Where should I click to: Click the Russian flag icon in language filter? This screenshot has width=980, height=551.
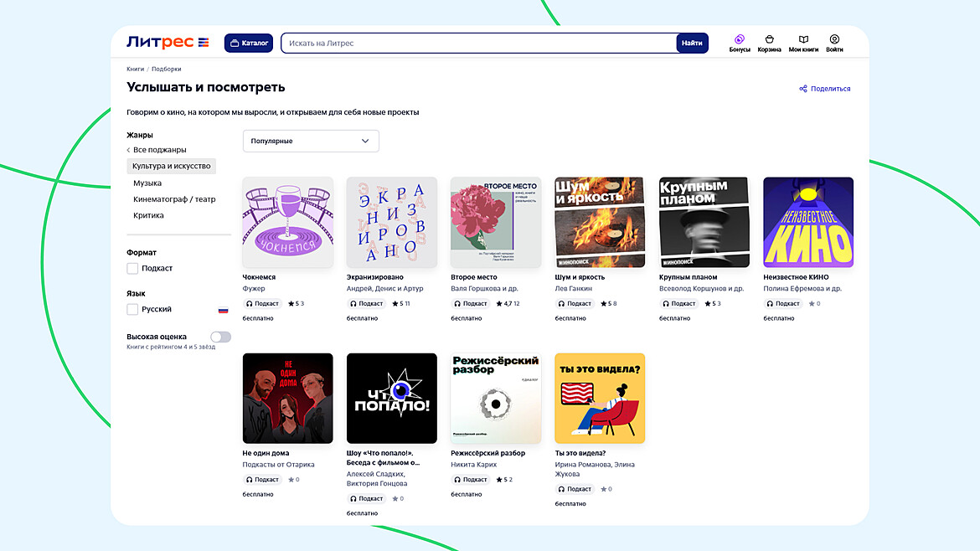click(x=224, y=310)
